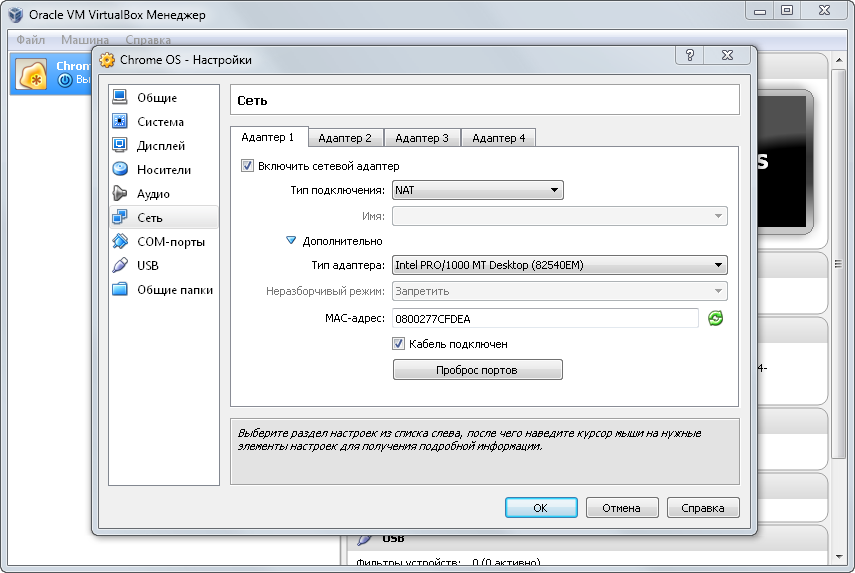Click the manager window vertical scrollbar thumb
The width and height of the screenshot is (855, 573).
pos(838,264)
